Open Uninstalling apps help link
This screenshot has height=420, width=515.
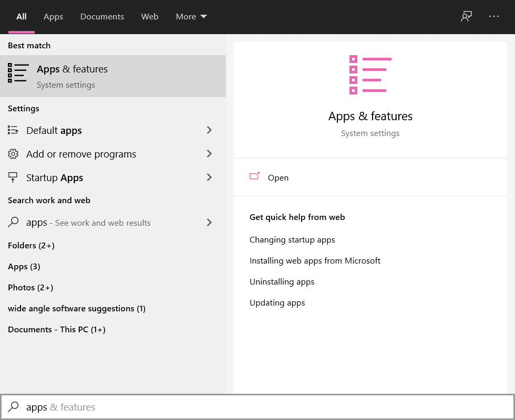282,282
